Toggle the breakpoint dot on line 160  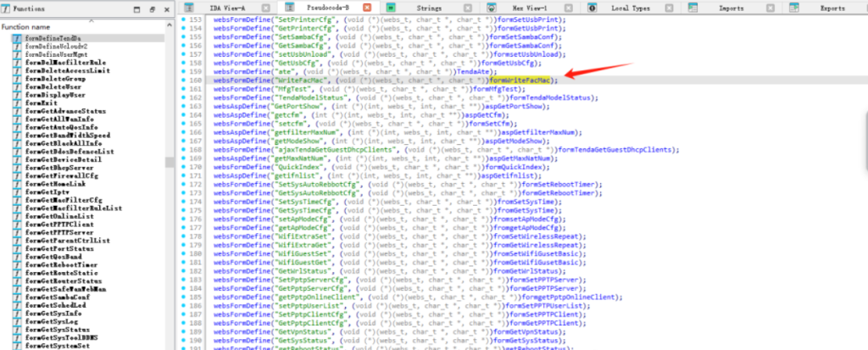(x=184, y=81)
